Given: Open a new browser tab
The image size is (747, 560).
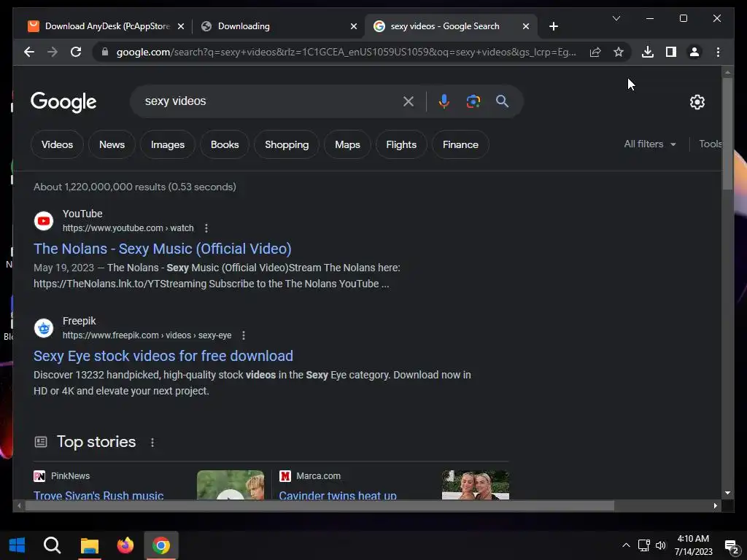Looking at the screenshot, I should [553, 26].
